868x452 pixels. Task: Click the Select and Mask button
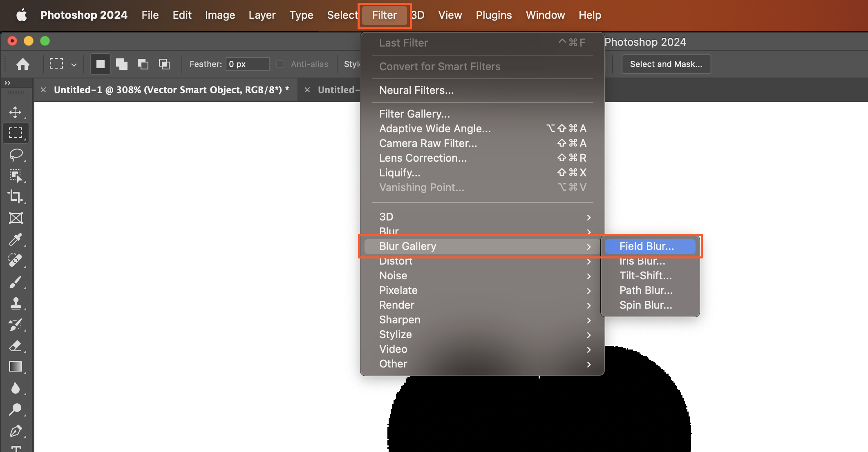click(x=666, y=64)
